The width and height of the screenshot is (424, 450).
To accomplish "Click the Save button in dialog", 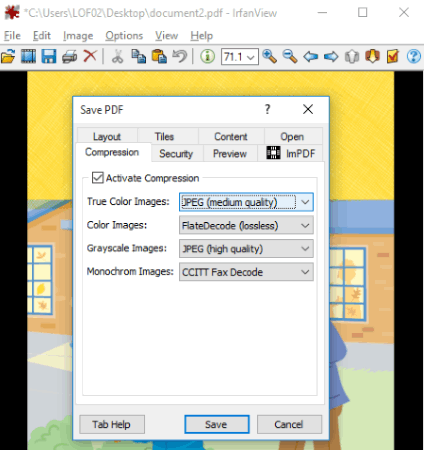I will pyautogui.click(x=217, y=424).
